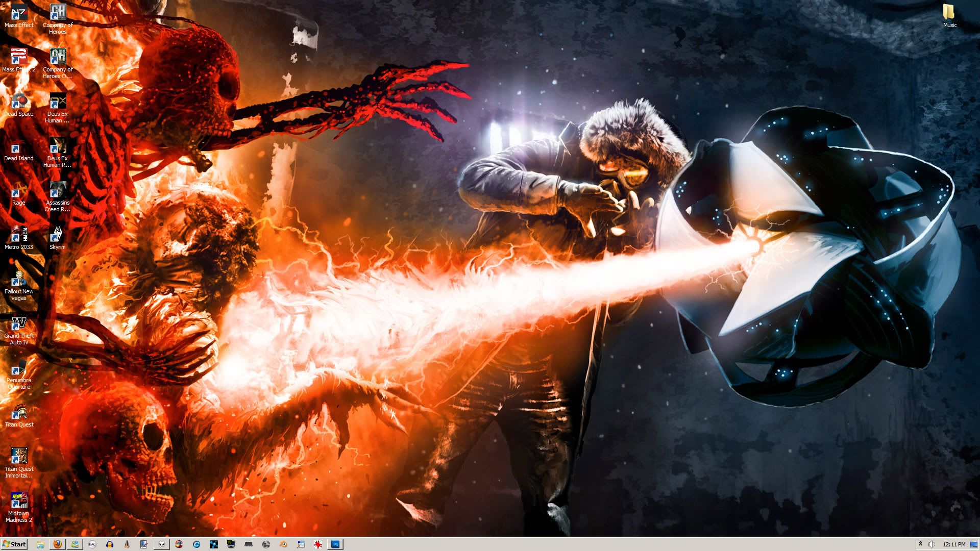Image resolution: width=980 pixels, height=551 pixels.
Task: Open Audacity headphones icon in taskbar
Action: click(x=110, y=544)
